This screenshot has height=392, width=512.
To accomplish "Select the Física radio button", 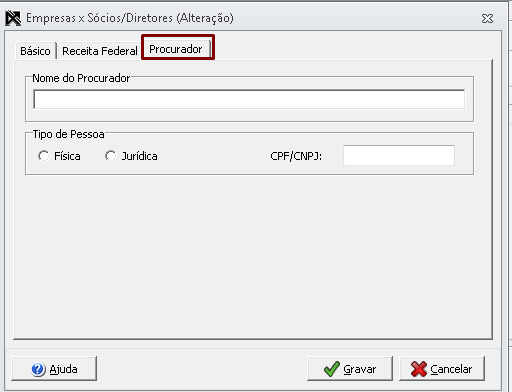I will point(43,156).
